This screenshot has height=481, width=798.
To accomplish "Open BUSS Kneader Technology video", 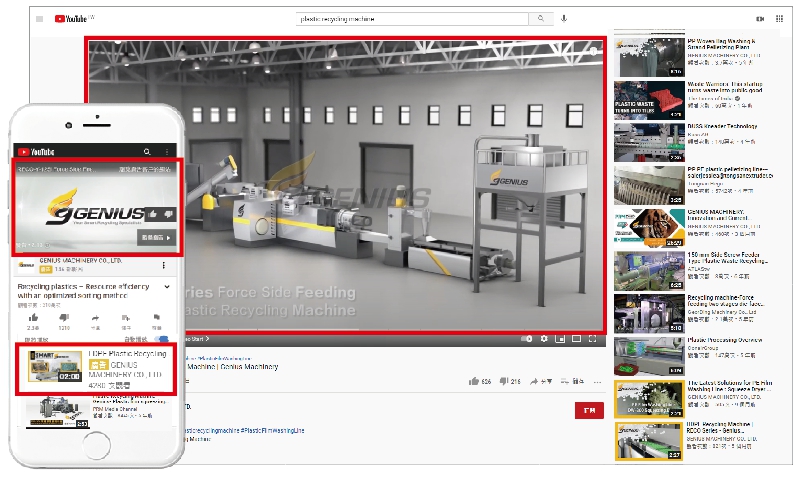I will click(722, 126).
